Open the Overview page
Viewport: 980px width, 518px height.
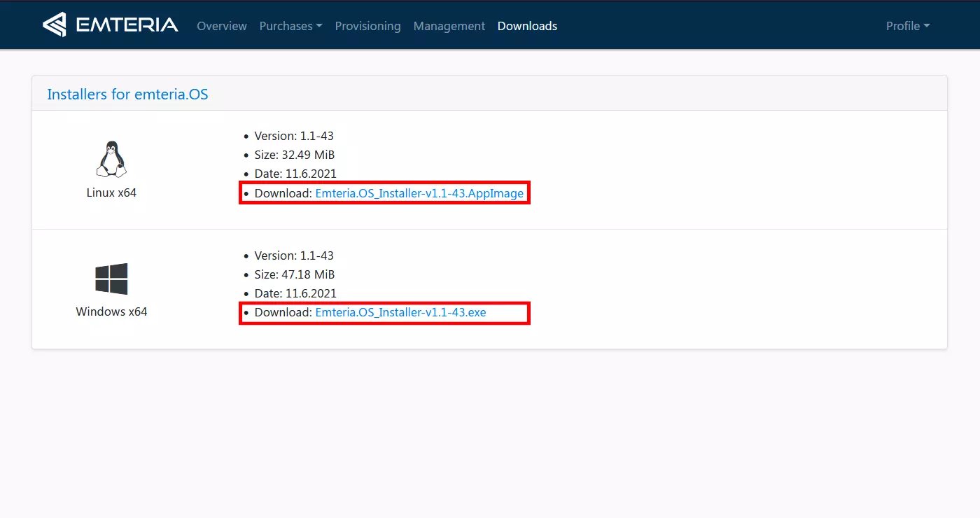tap(222, 26)
